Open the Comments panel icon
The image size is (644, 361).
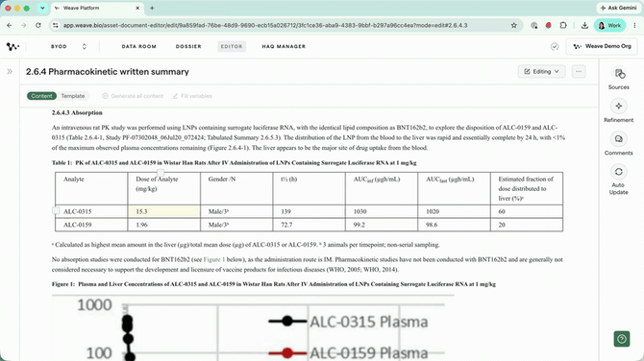619,139
